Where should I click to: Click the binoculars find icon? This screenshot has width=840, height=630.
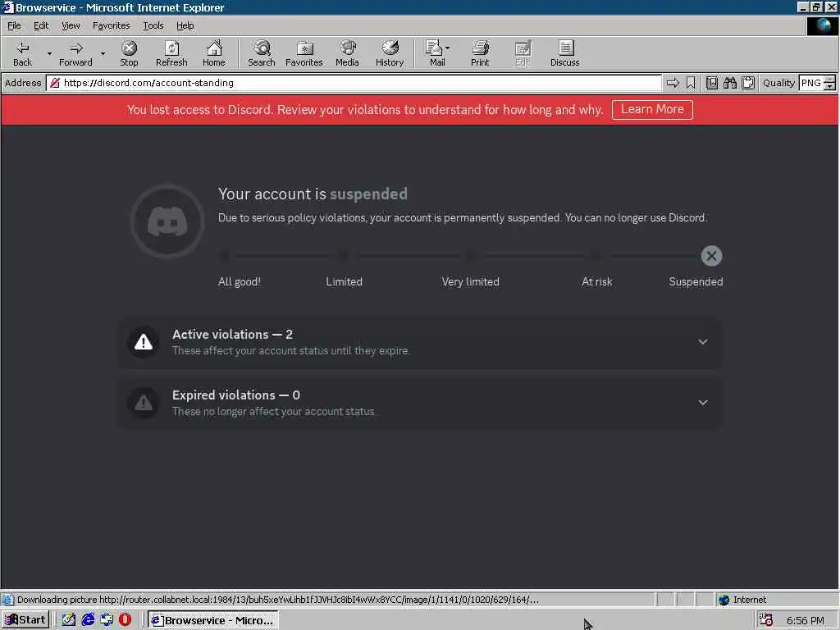pos(729,83)
